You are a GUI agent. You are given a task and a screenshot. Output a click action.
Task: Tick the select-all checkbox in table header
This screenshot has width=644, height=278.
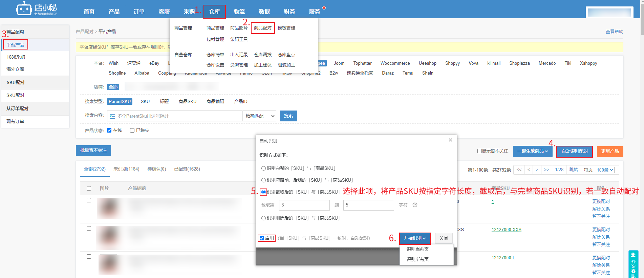click(89, 188)
